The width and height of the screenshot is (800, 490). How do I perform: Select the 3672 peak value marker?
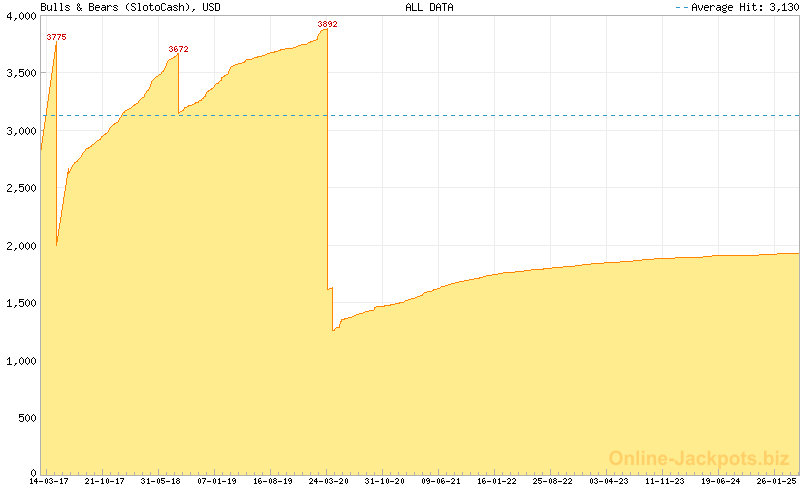point(178,49)
